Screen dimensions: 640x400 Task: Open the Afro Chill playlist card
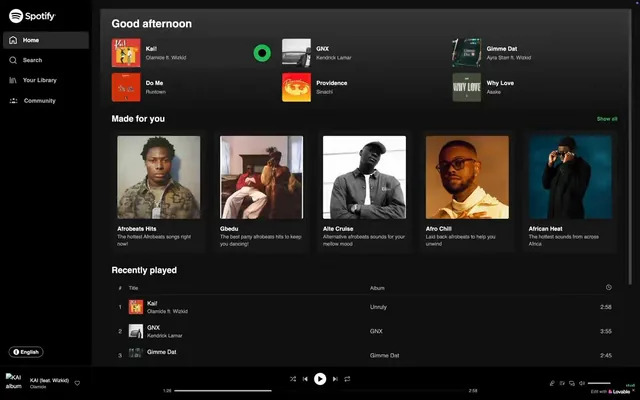pos(467,192)
